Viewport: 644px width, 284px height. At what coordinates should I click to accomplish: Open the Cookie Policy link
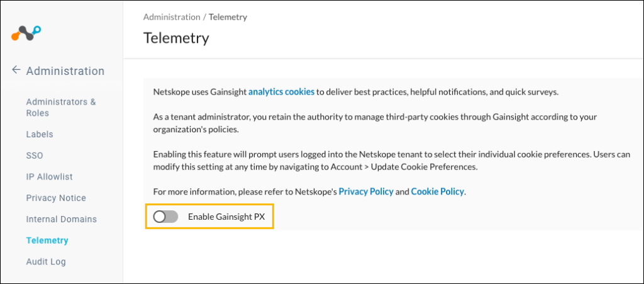coord(438,191)
